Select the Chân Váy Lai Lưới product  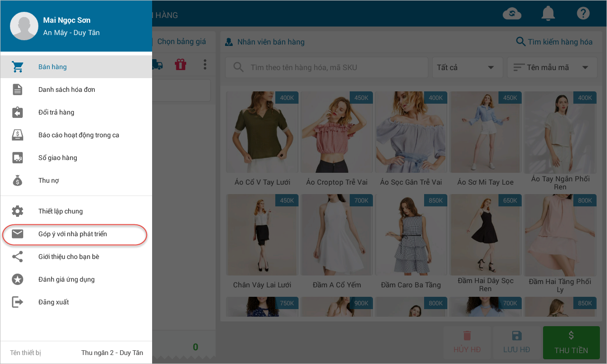pyautogui.click(x=262, y=242)
